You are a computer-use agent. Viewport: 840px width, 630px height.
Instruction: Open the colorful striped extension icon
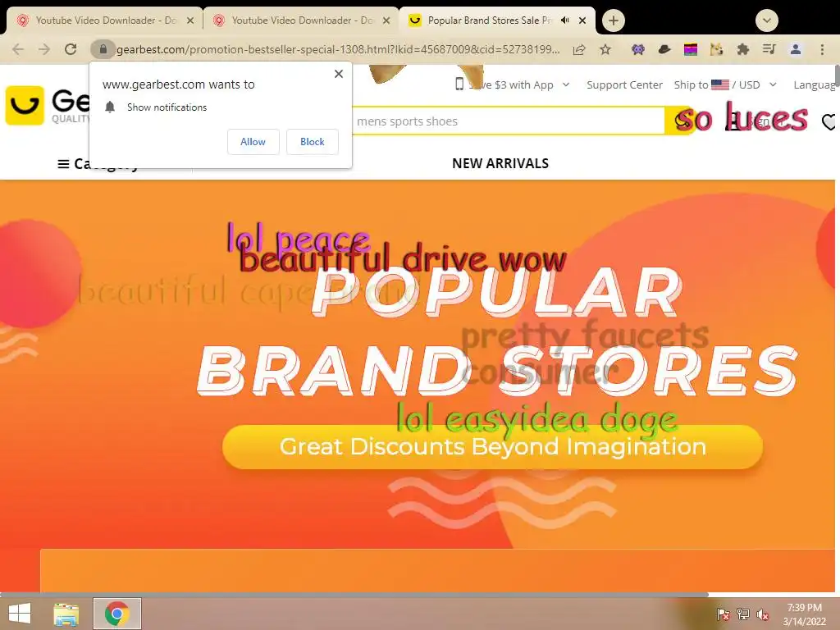pos(691,50)
